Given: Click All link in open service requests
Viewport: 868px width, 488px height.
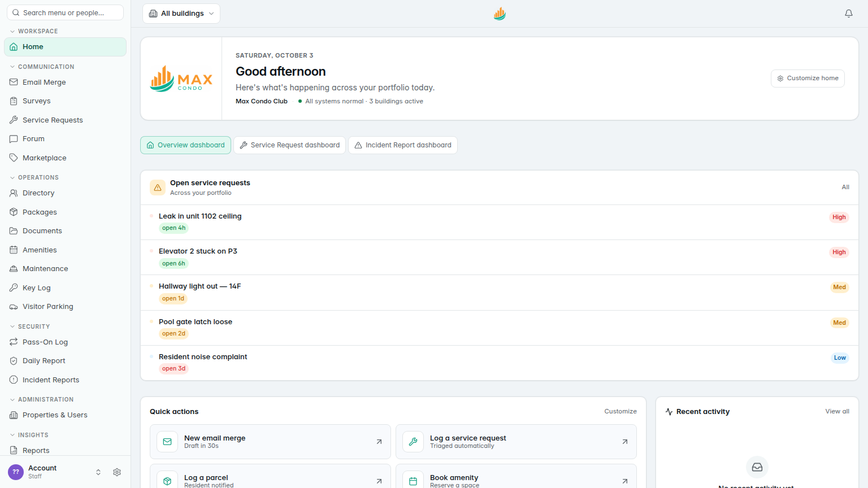Looking at the screenshot, I should click(x=845, y=187).
